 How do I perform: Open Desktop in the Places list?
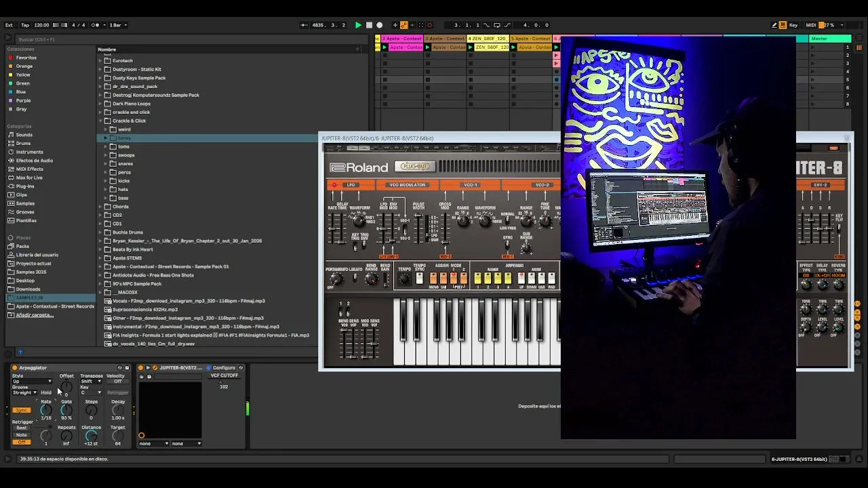(x=25, y=281)
